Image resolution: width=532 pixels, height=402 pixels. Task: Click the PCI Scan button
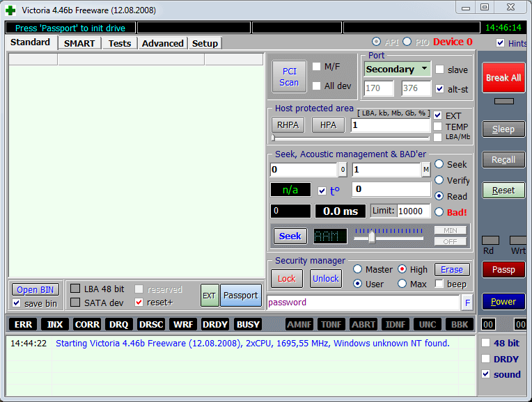[x=289, y=77]
